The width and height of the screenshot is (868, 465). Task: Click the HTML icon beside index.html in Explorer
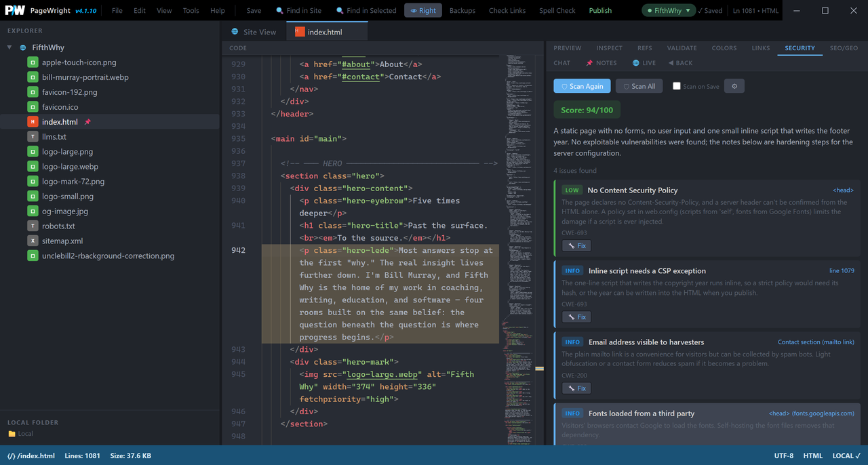[33, 122]
